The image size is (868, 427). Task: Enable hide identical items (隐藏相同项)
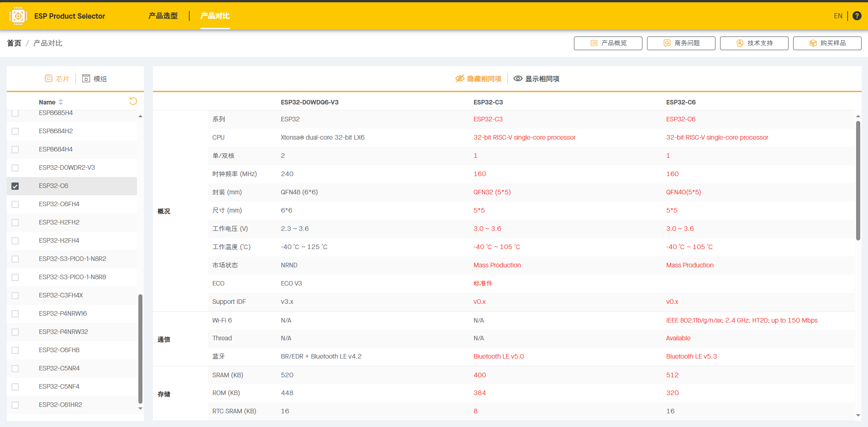pyautogui.click(x=479, y=79)
